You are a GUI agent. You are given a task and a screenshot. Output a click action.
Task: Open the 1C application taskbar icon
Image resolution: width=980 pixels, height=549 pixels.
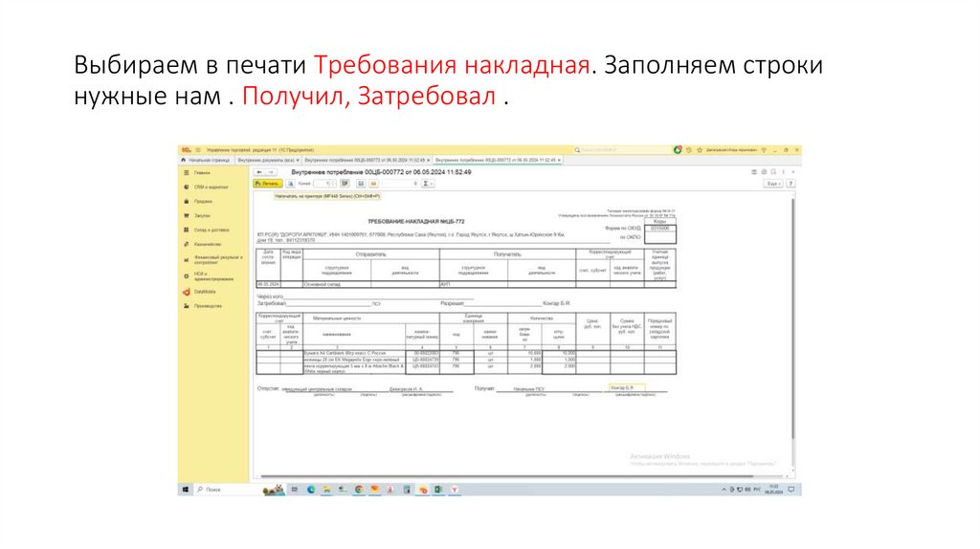click(x=423, y=489)
